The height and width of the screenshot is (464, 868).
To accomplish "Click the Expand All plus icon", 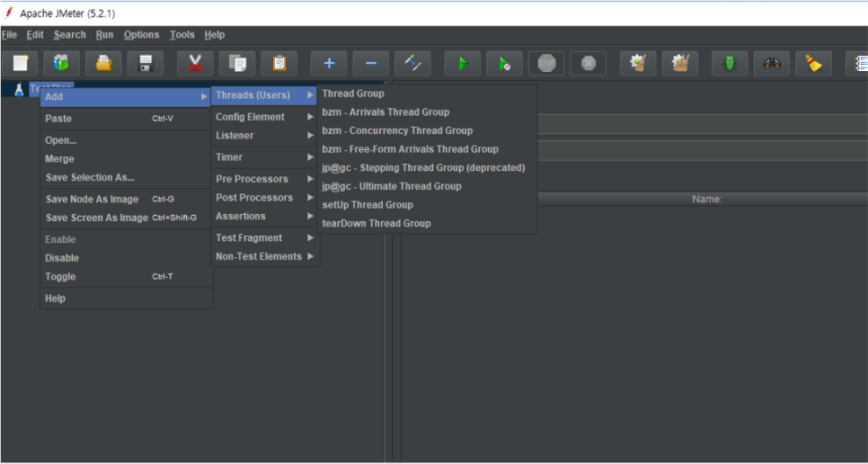I will [x=329, y=63].
